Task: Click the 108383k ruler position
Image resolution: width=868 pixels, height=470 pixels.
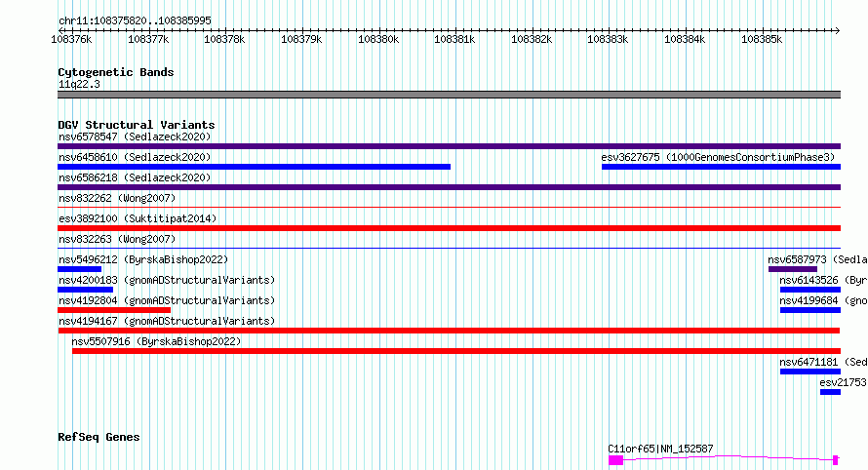Action: pos(608,39)
